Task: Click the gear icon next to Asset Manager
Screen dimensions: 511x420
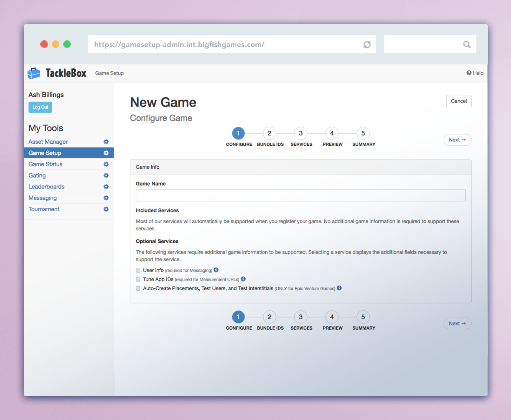Action: coord(106,142)
